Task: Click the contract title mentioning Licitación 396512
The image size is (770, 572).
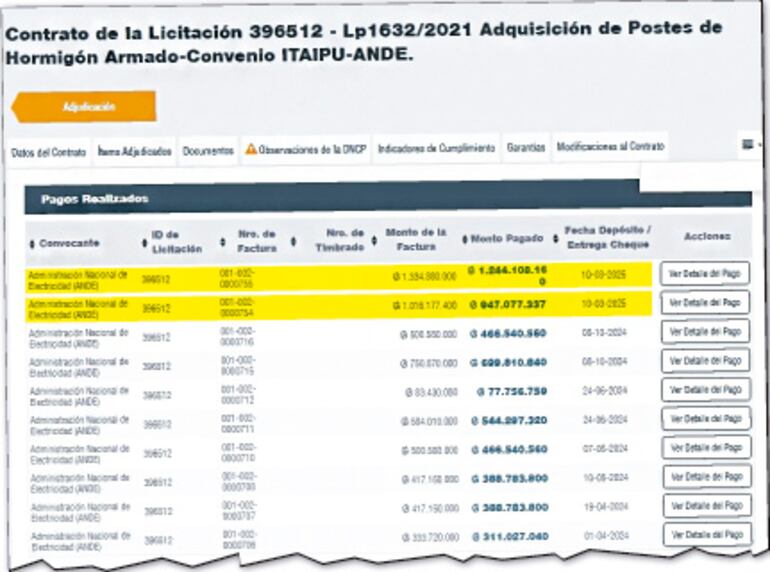Action: tap(363, 43)
